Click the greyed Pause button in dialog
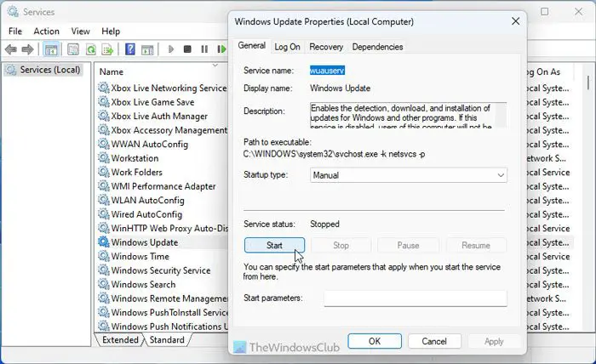Image resolution: width=596 pixels, height=364 pixels. [x=408, y=245]
